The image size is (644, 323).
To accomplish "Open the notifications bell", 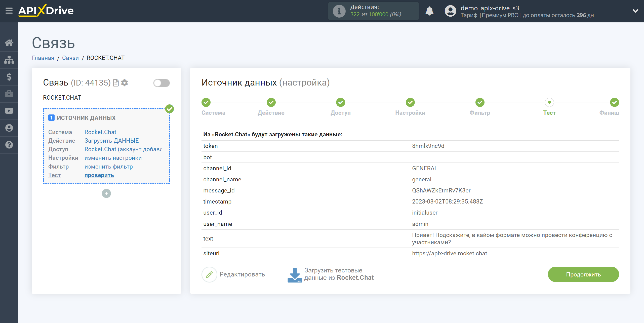I will pyautogui.click(x=429, y=11).
